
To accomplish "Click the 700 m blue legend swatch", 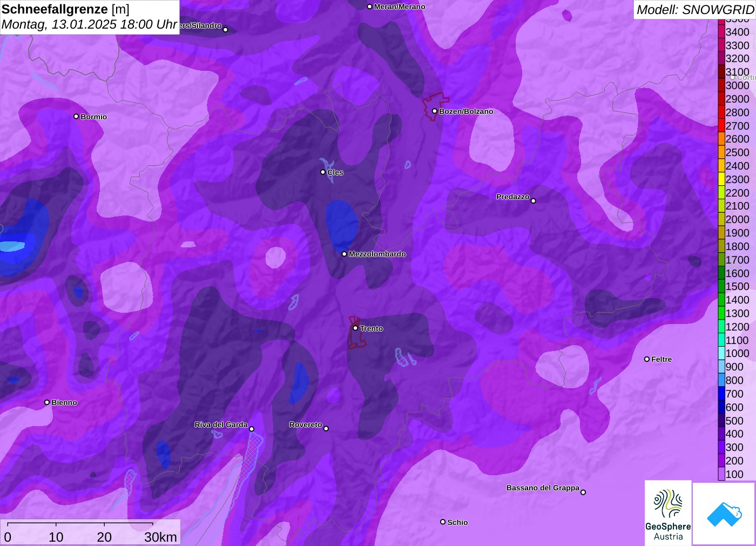I will 721,394.
